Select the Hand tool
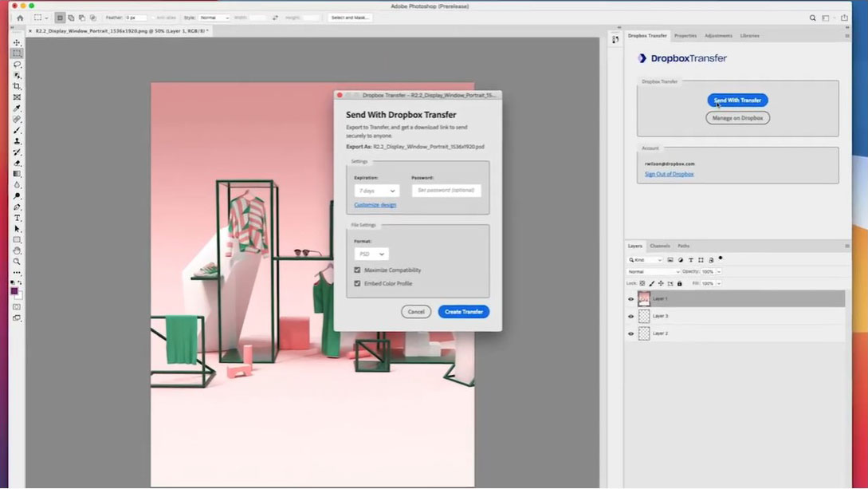The width and height of the screenshot is (868, 489). [x=17, y=250]
